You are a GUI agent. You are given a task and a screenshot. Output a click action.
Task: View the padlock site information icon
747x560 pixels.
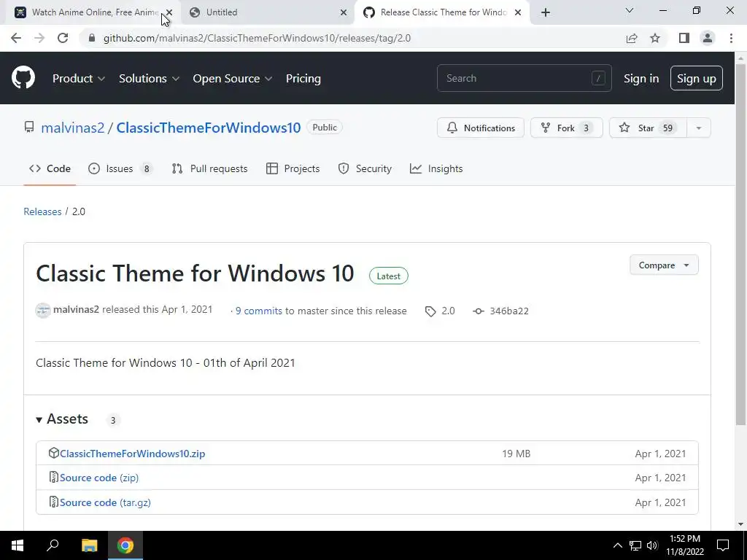[x=92, y=38]
